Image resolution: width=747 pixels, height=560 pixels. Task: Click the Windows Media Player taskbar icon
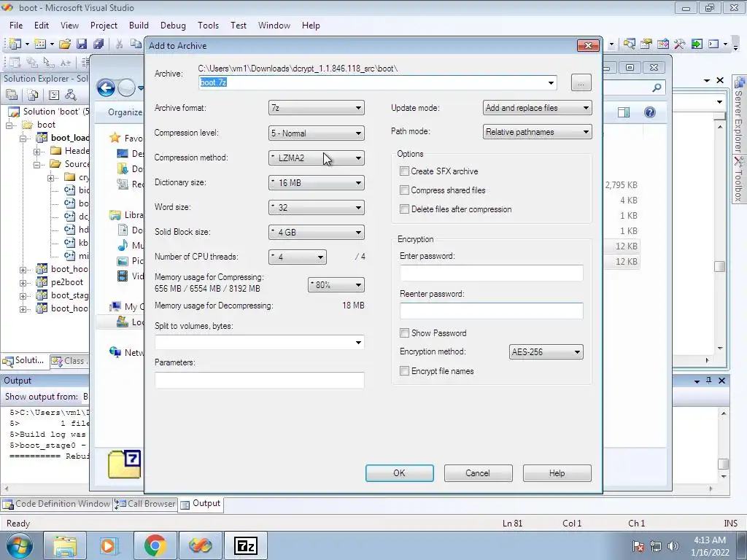pos(109,545)
